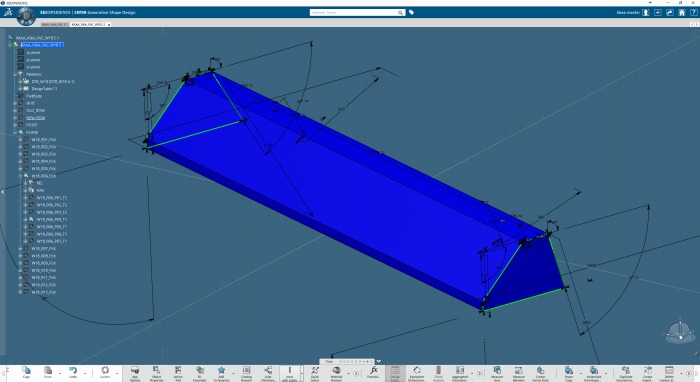Open the Catalog Browser icon
Screen dimensions: 700x382
coord(246,372)
